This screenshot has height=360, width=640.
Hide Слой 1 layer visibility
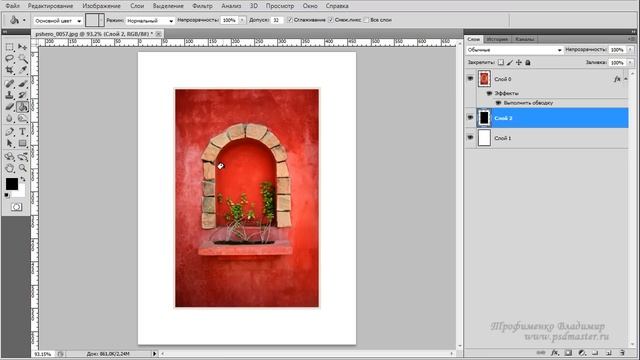(x=470, y=138)
